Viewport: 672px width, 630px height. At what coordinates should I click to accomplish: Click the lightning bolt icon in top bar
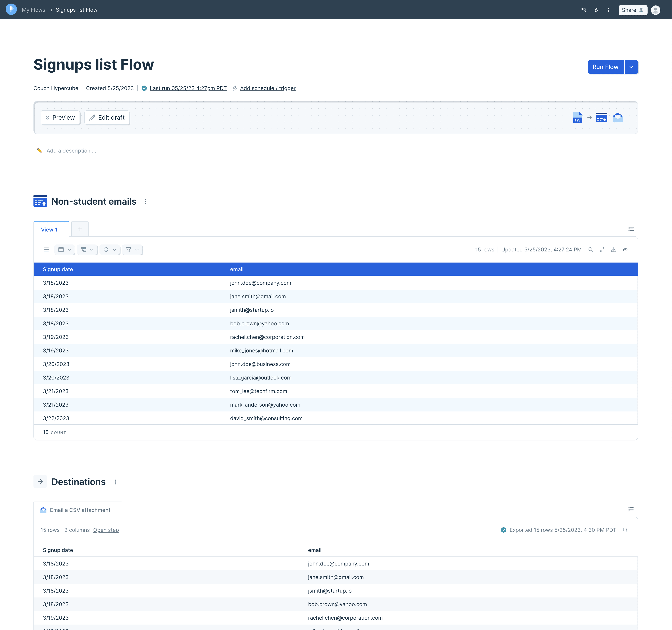[x=596, y=10]
